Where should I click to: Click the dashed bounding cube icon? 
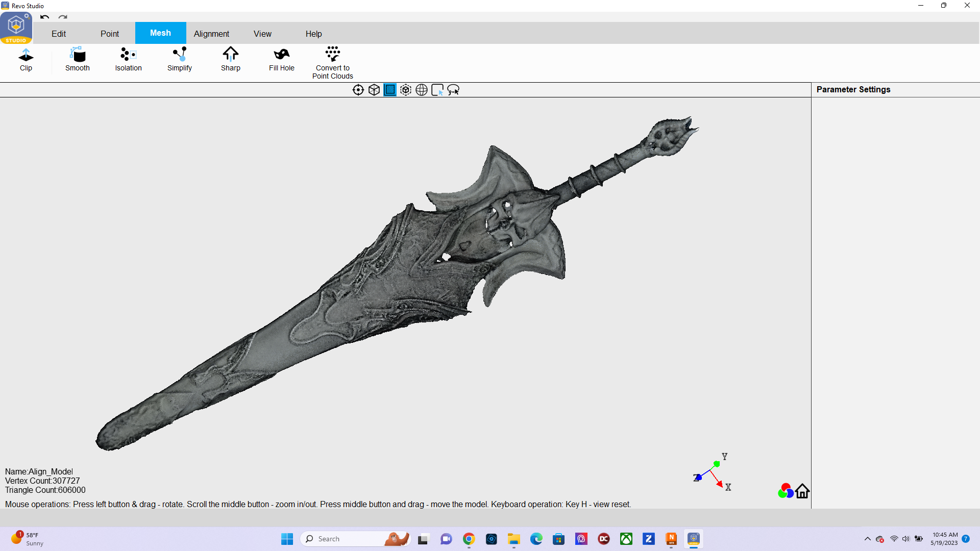406,90
